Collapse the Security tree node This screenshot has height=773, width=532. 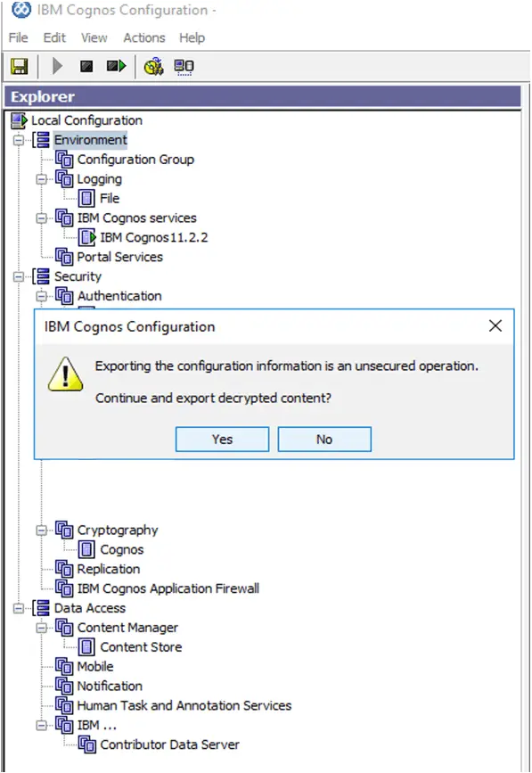tap(18, 276)
